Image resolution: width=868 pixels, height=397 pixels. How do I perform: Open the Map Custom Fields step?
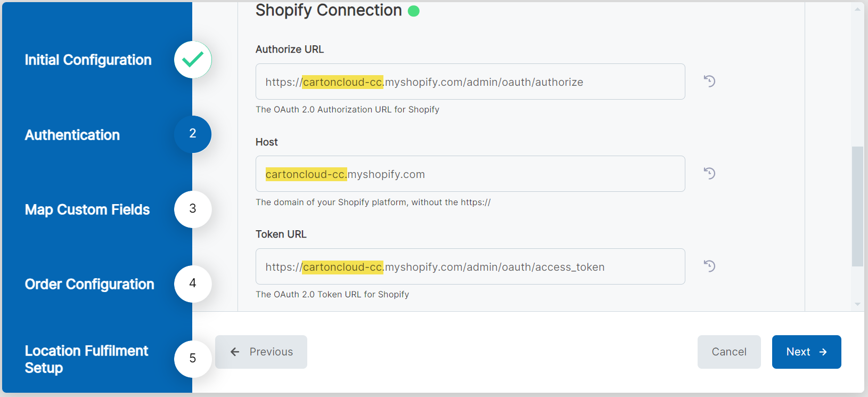(x=87, y=209)
